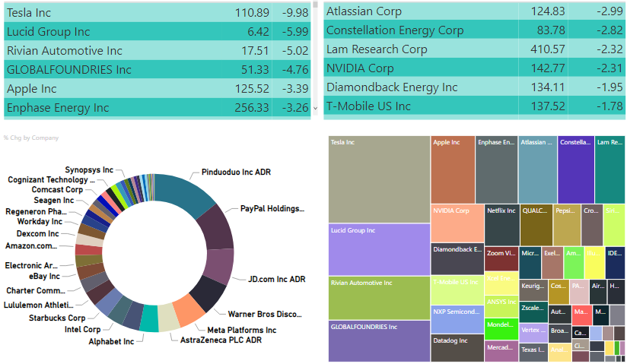Select PayPal Holdings donut label
This screenshot has height=364, width=627.
click(x=272, y=208)
